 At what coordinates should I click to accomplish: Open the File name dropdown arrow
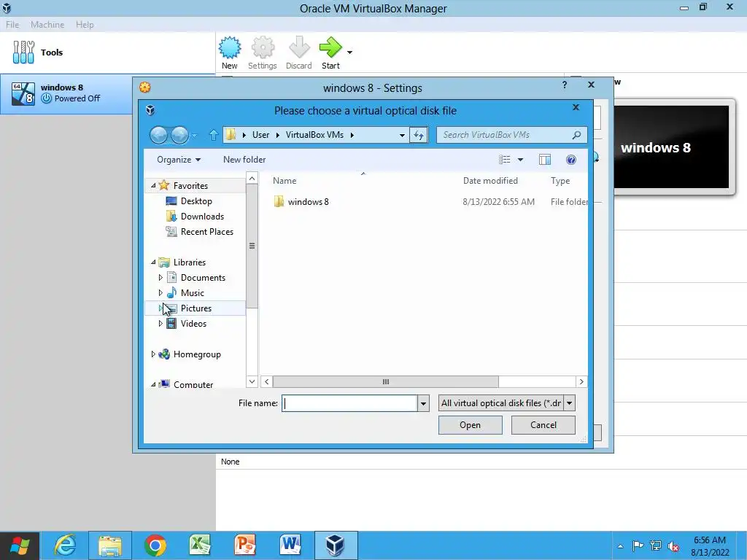(423, 403)
